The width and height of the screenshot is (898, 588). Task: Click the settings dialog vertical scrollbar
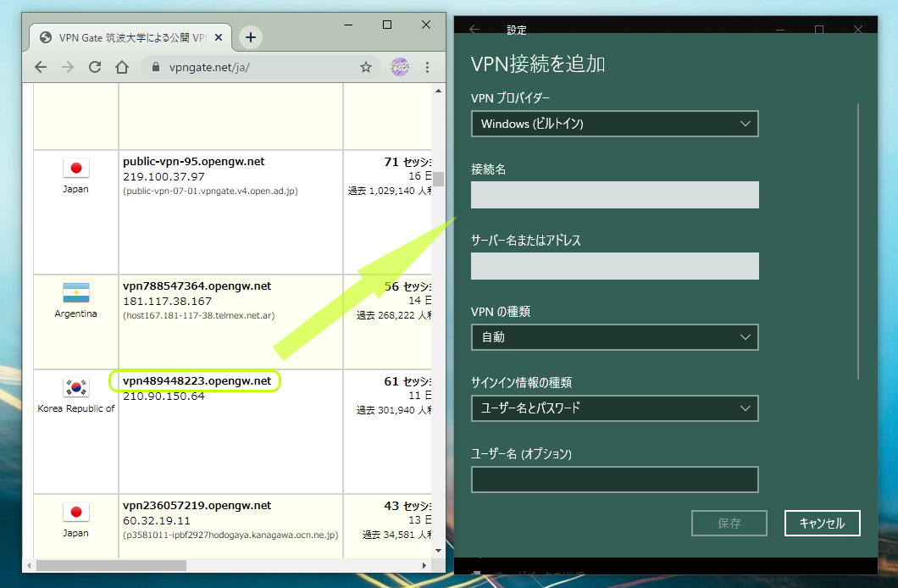pos(858,241)
